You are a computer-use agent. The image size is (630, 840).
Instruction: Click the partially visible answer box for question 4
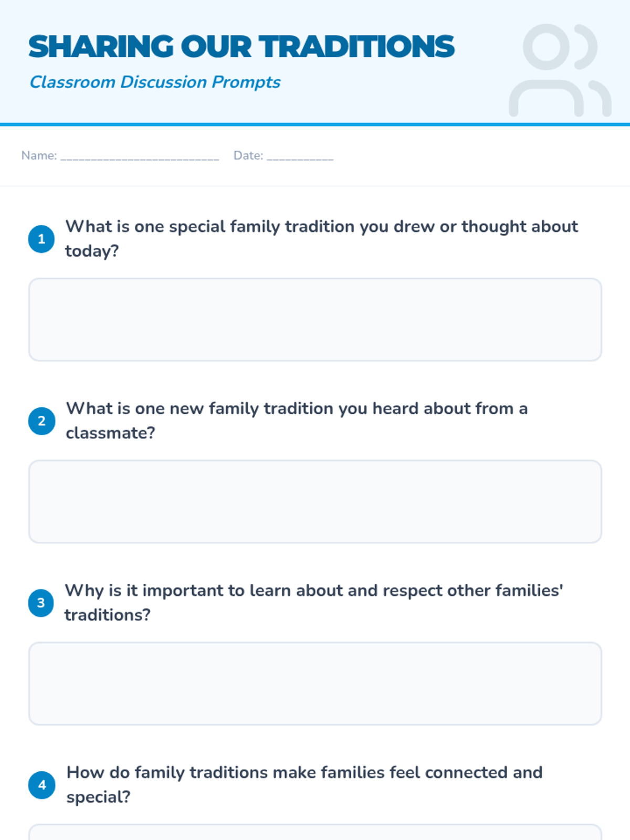click(315, 832)
